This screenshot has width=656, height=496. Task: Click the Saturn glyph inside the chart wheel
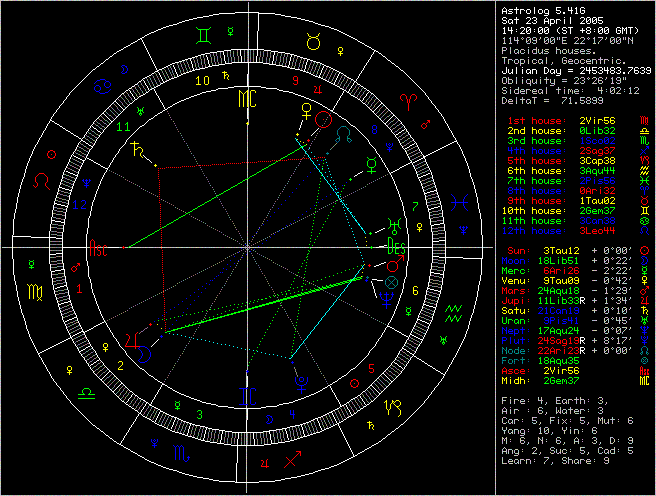[x=132, y=149]
